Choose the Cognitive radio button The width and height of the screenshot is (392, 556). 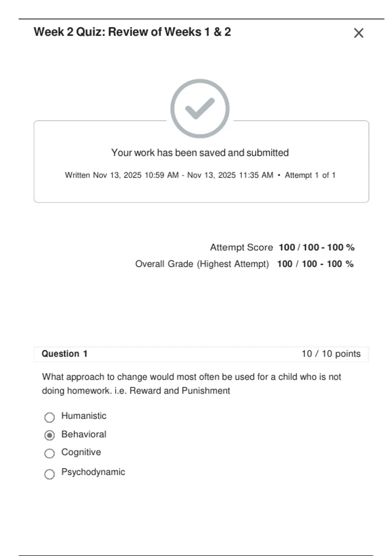50,453
